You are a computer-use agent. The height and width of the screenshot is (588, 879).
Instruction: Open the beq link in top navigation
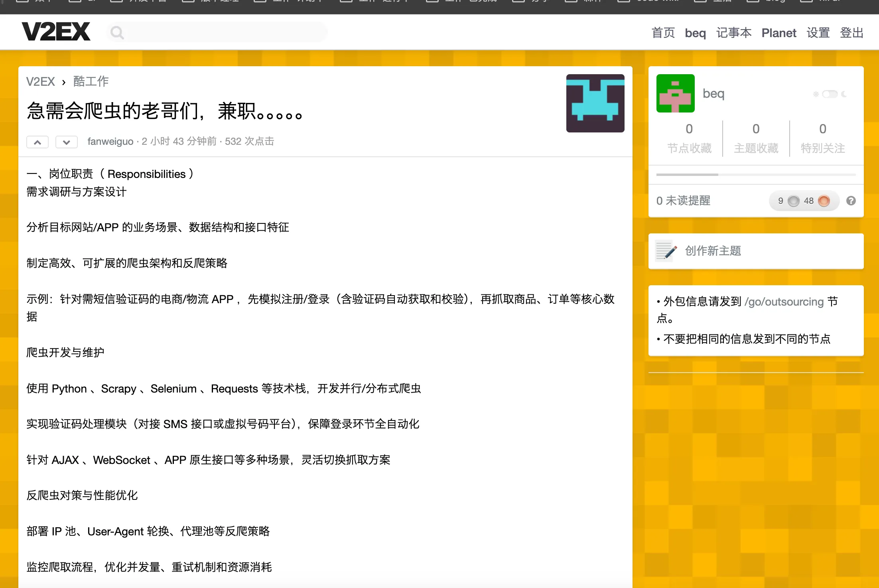click(x=695, y=33)
